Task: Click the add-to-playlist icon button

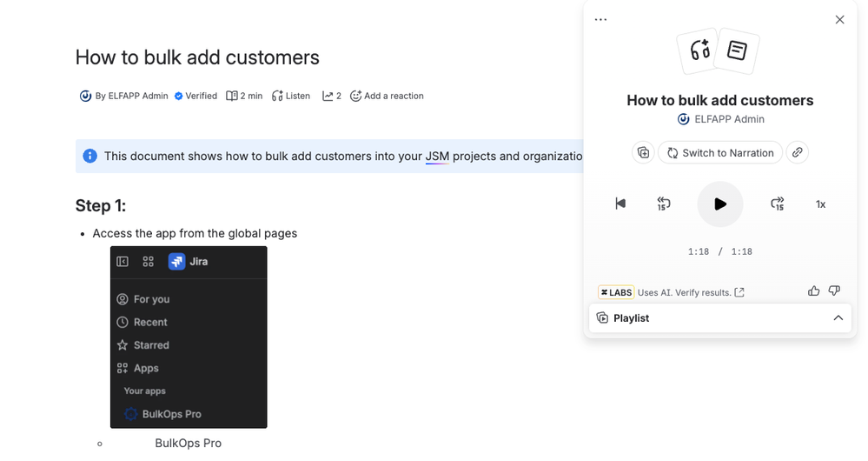Action: [643, 152]
